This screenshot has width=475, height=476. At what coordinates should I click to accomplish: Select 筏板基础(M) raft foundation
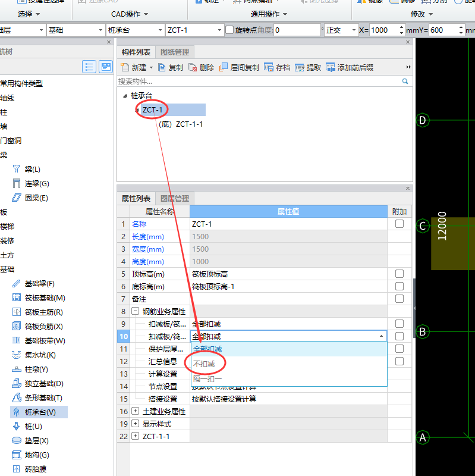(39, 298)
